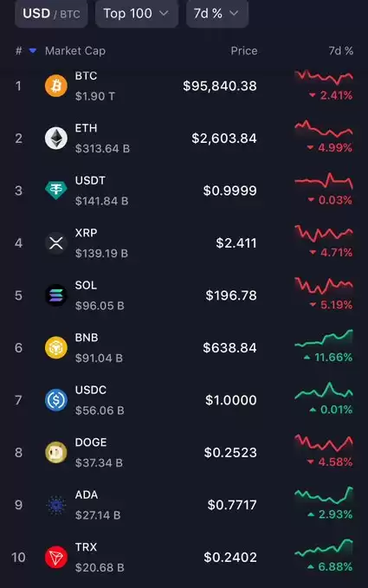368x588 pixels.
Task: Click the Tether USDT coin icon
Action: pos(56,191)
